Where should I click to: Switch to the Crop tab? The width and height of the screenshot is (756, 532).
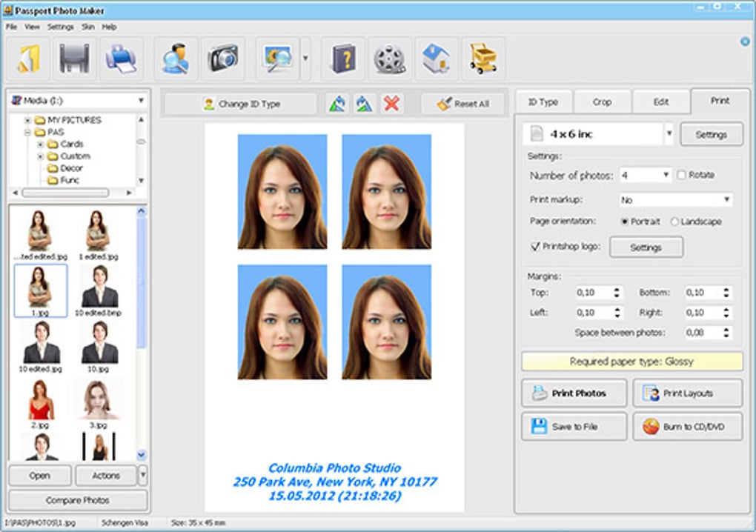click(601, 102)
